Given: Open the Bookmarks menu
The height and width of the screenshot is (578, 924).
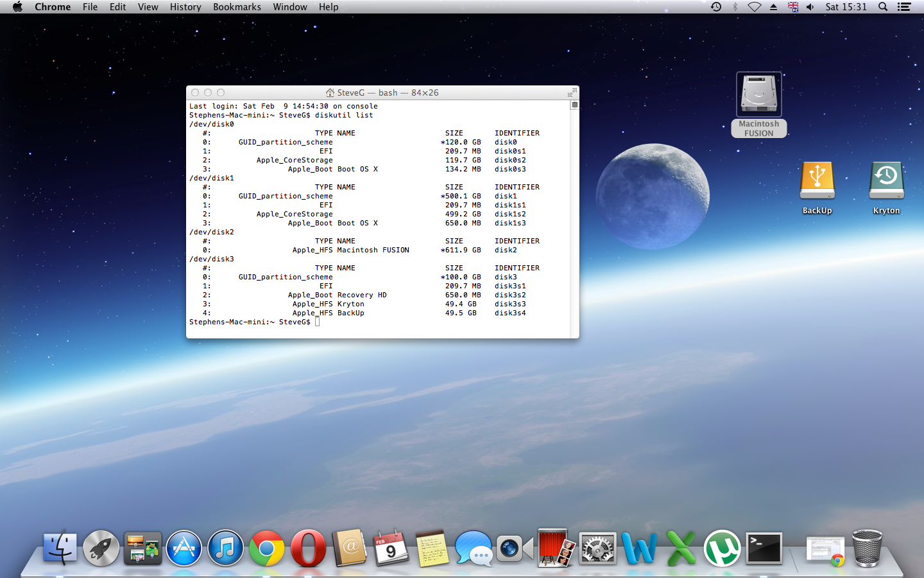Looking at the screenshot, I should 237,7.
